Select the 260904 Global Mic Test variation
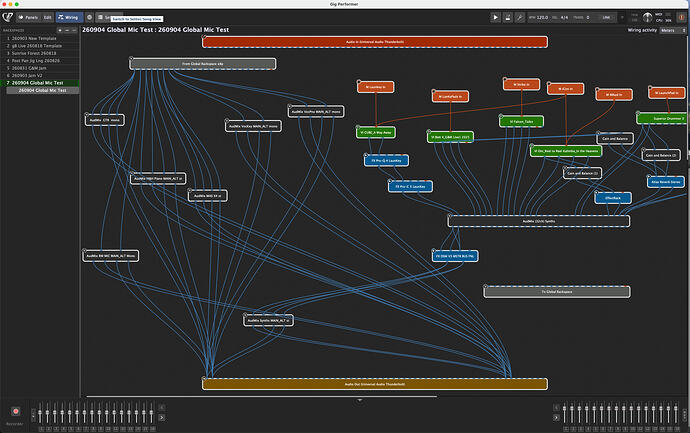 tap(43, 90)
